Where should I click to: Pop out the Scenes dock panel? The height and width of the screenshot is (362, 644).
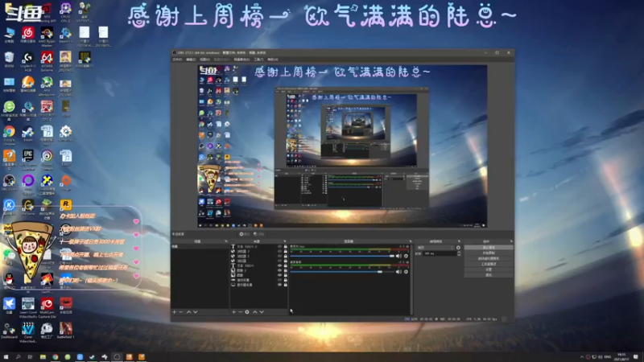226,241
